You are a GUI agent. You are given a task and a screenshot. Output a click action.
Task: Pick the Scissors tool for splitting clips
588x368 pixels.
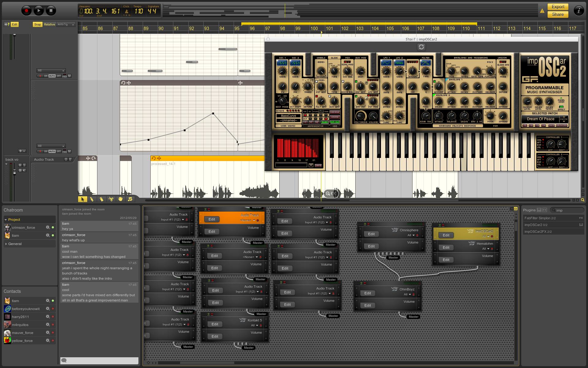(111, 199)
